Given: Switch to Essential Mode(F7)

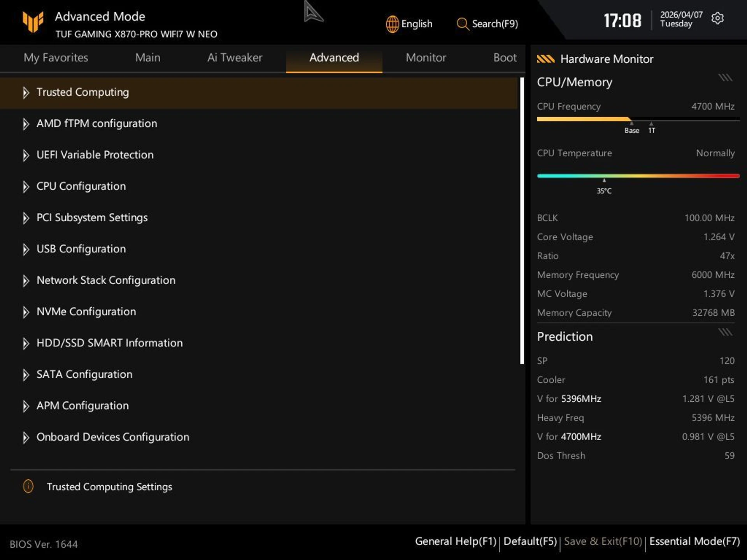Looking at the screenshot, I should tap(694, 541).
